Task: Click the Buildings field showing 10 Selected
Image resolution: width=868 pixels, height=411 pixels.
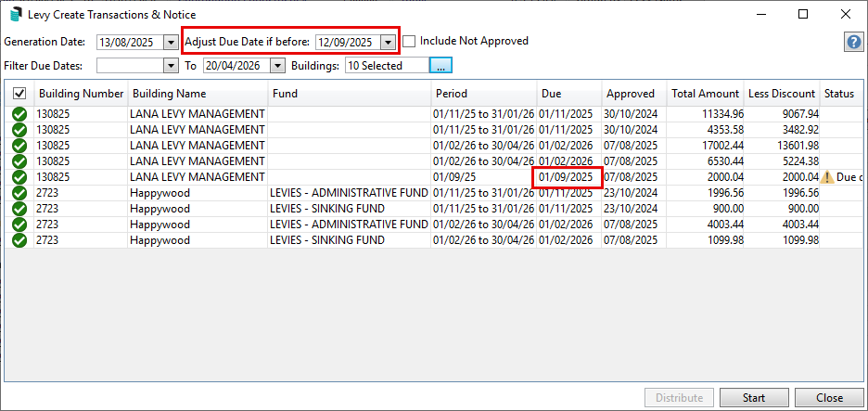Action: 387,65
